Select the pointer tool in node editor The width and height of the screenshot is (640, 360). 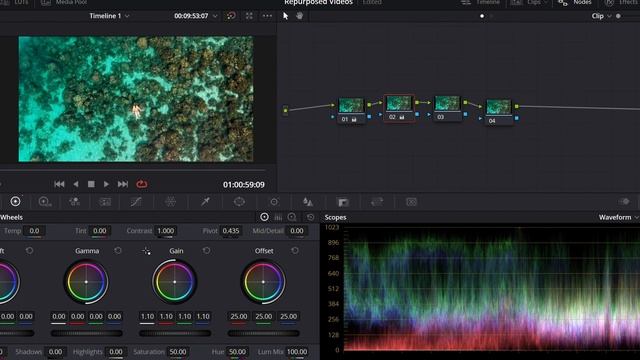pyautogui.click(x=285, y=16)
